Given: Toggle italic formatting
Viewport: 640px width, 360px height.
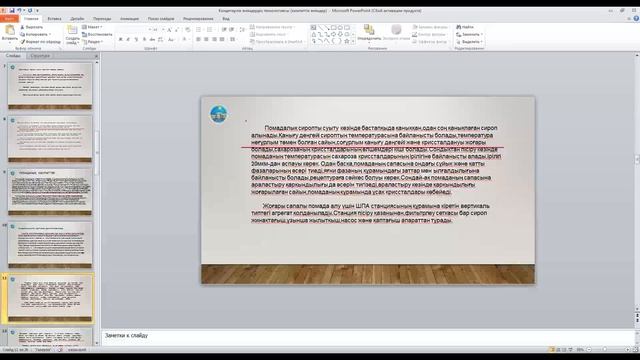Looking at the screenshot, I should pos(128,40).
